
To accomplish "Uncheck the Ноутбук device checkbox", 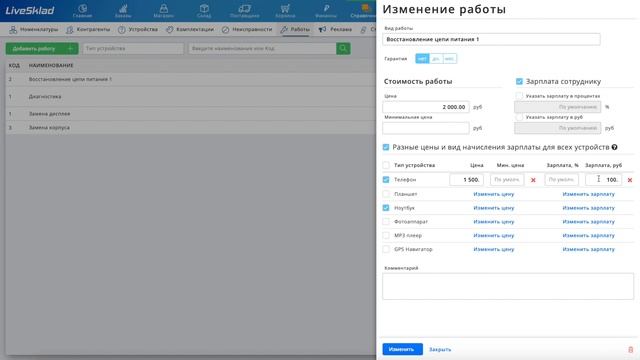I will 386,208.
